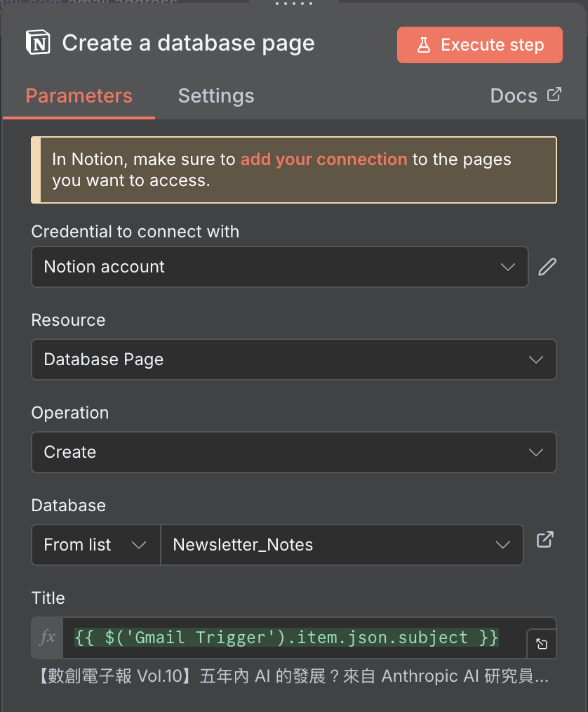
Task: Switch to the Settings tab
Action: [x=216, y=95]
